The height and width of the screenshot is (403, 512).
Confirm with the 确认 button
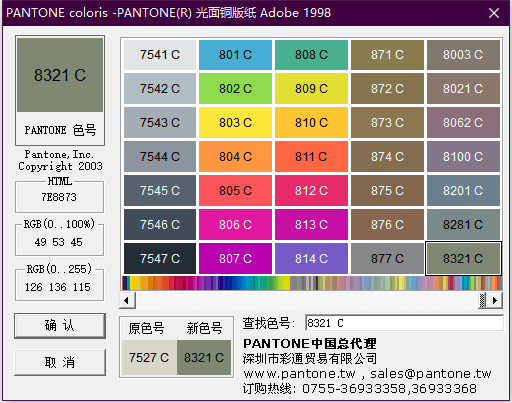click(60, 326)
